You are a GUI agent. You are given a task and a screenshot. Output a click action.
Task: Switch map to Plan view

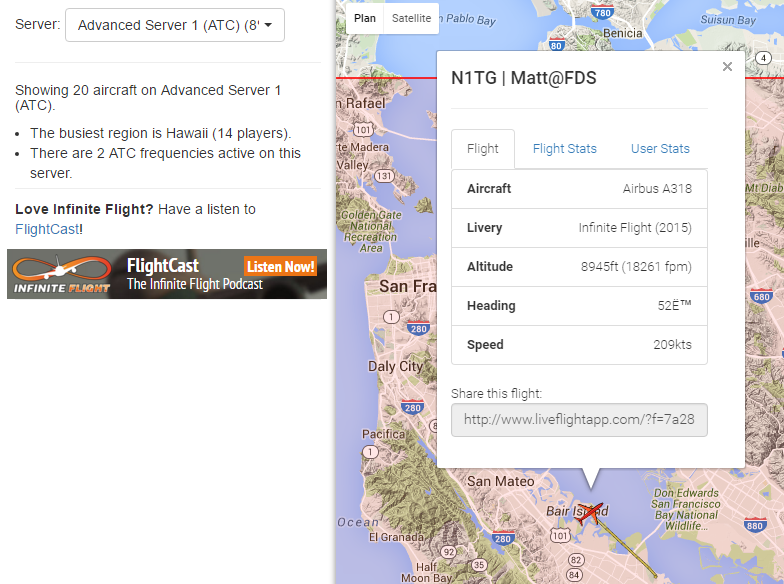(365, 18)
